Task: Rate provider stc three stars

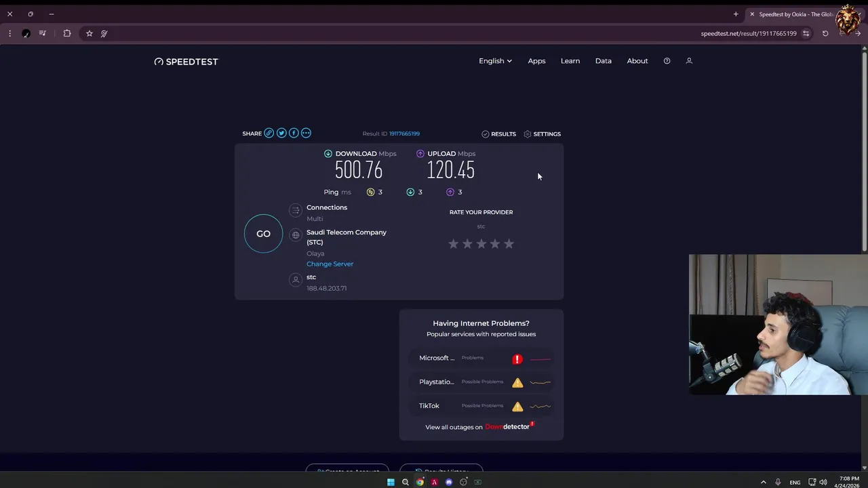Action: tap(481, 244)
